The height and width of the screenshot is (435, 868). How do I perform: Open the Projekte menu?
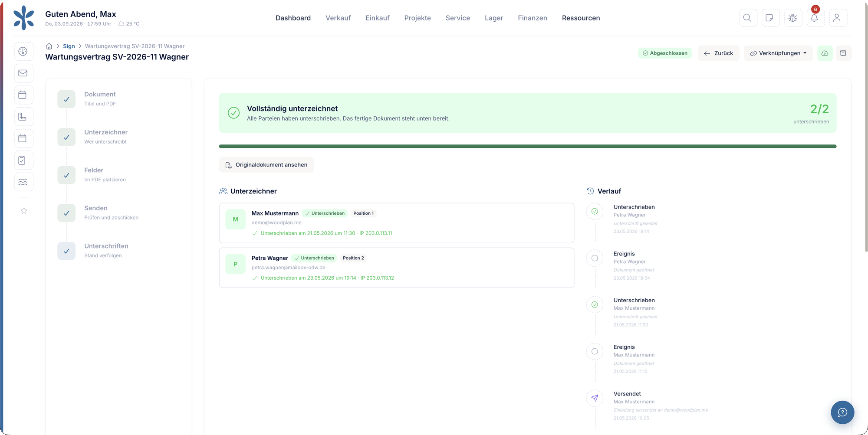pyautogui.click(x=418, y=18)
